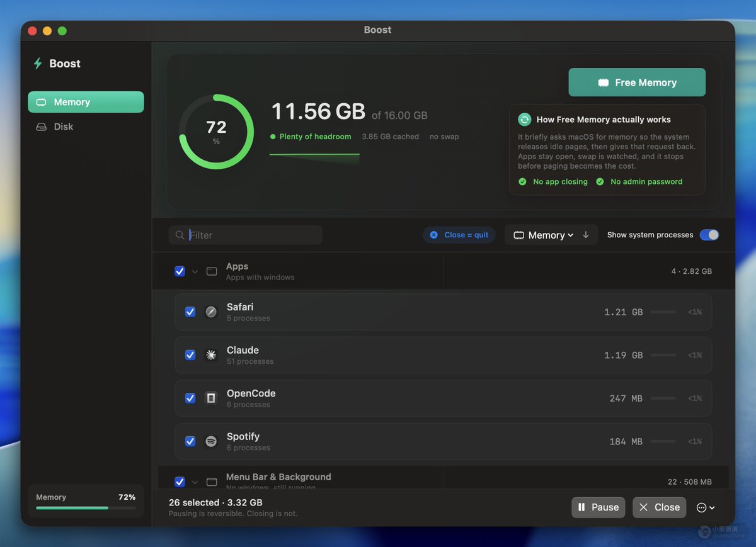Click the Claude memory usage bar
The width and height of the screenshot is (756, 547).
663,355
